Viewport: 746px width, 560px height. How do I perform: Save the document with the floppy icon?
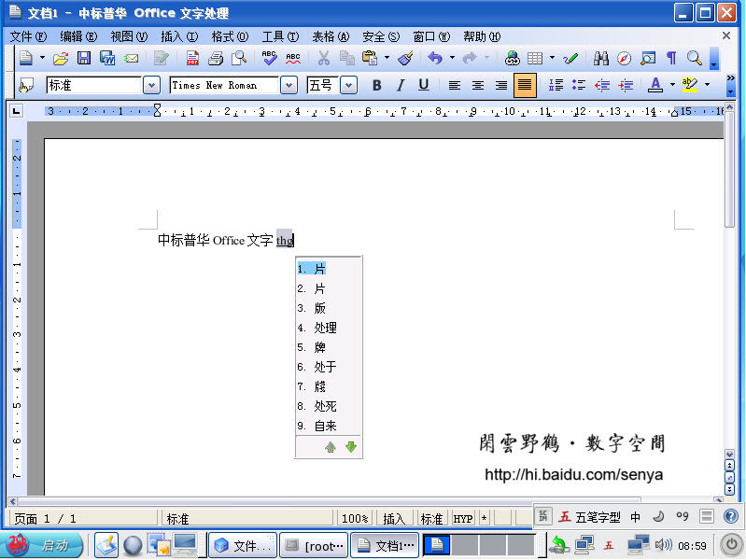84,58
